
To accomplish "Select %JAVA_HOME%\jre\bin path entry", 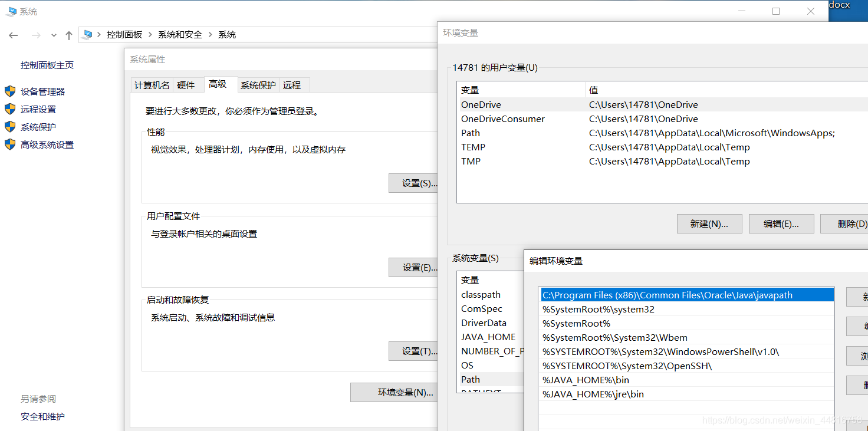I will 687,394.
